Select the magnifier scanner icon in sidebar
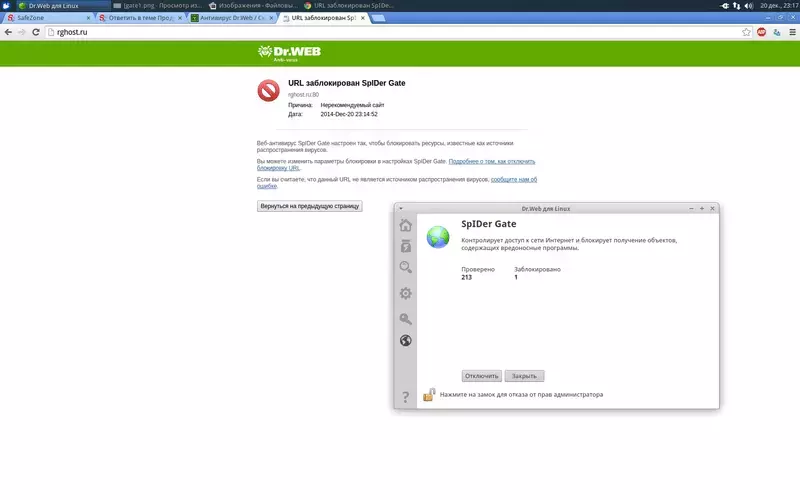 (x=406, y=267)
